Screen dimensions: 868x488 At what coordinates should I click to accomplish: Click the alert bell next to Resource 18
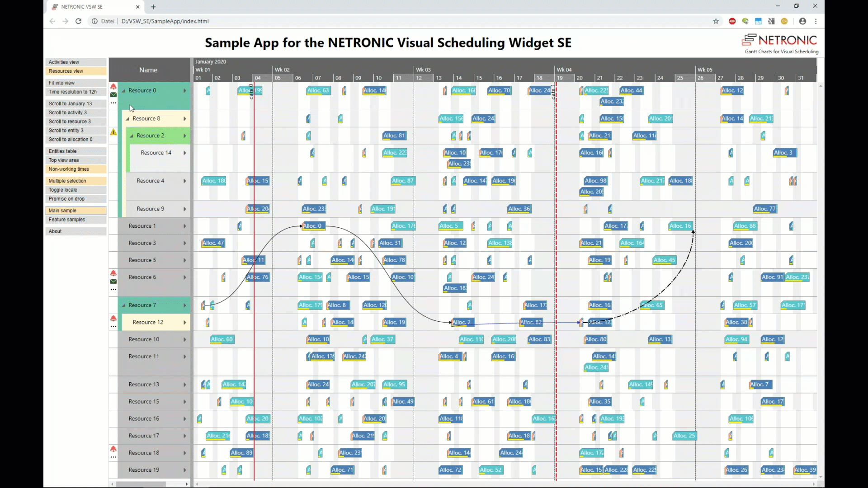[x=113, y=450]
